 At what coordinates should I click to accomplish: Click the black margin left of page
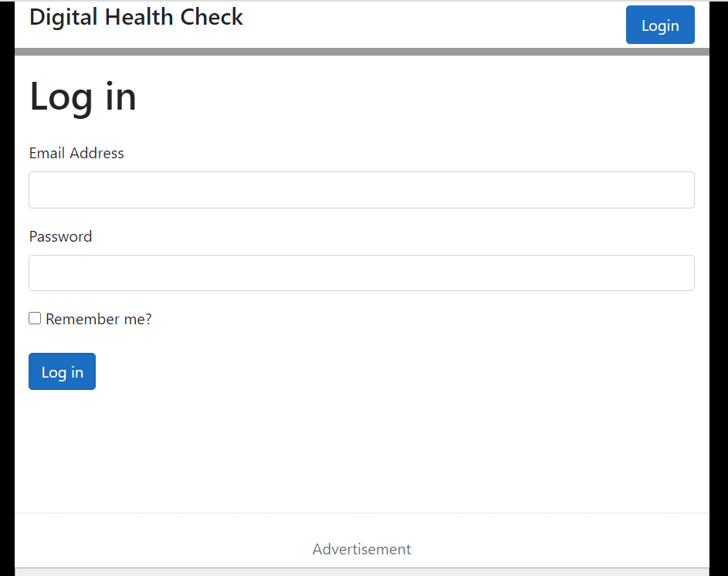7,288
